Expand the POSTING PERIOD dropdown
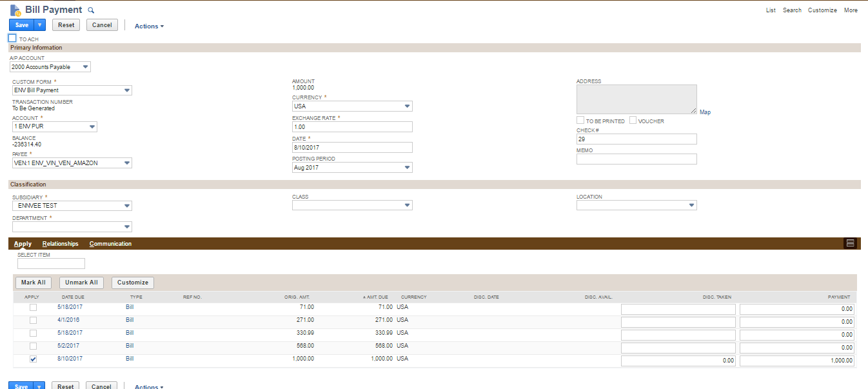Screen dimensions: 868x389 tap(408, 167)
